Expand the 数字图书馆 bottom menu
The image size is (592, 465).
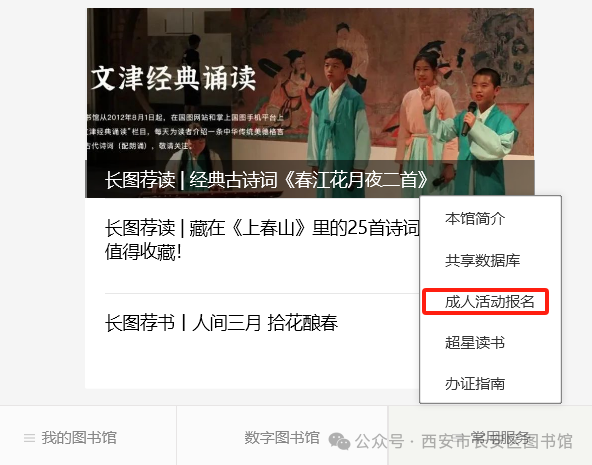click(282, 436)
